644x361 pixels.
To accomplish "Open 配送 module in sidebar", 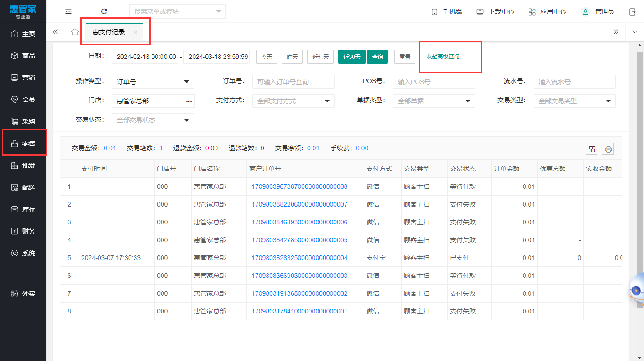I will click(x=23, y=187).
